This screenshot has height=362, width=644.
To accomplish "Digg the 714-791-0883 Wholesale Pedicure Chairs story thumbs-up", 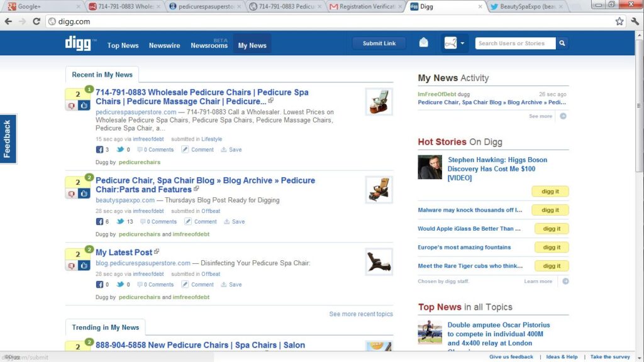I will click(x=84, y=106).
